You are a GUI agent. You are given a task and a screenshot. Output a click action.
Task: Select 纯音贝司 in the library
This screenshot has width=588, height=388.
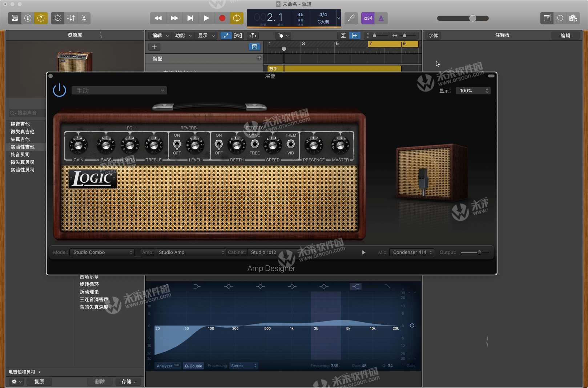20,155
